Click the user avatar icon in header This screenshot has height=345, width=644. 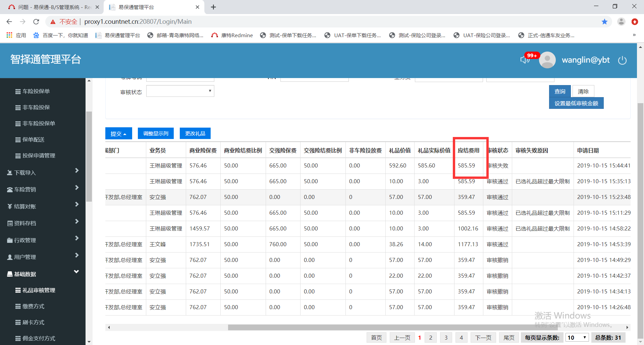(547, 60)
